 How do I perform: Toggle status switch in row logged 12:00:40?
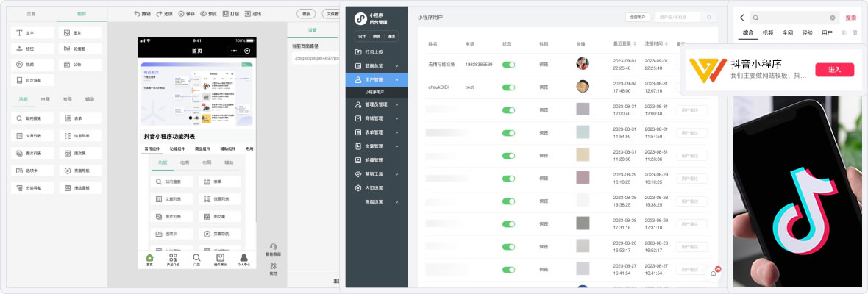pyautogui.click(x=508, y=110)
